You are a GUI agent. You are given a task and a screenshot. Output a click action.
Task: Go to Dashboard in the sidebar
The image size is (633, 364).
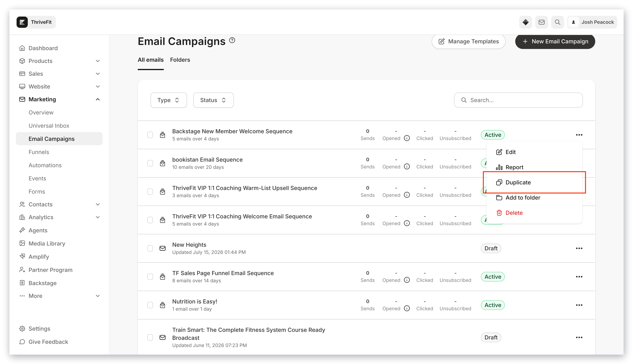[43, 48]
